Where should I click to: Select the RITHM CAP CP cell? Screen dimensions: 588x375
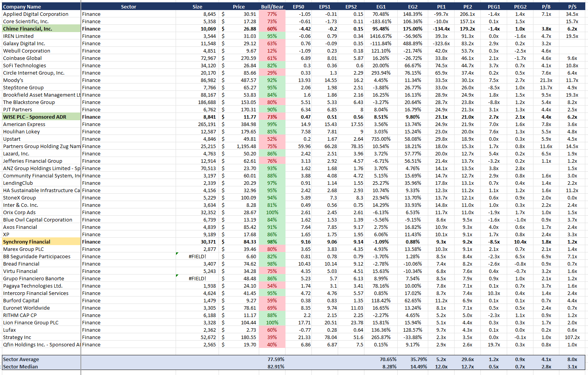click(x=41, y=315)
